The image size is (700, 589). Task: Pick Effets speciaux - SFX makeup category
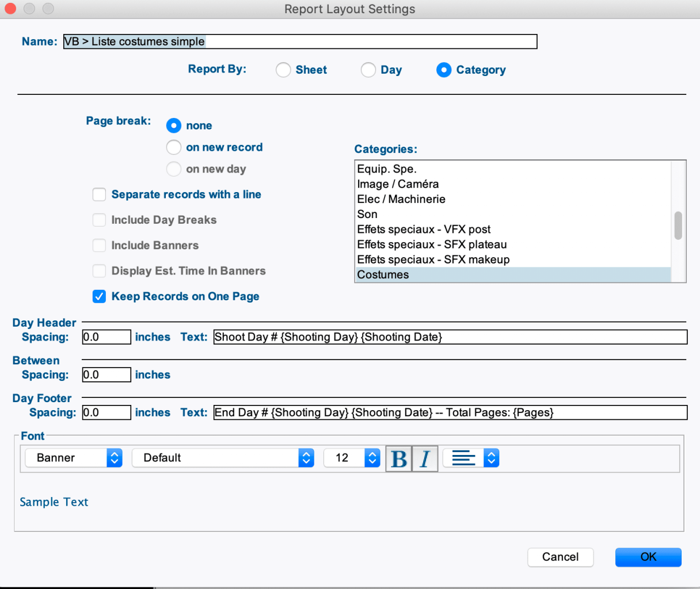tap(433, 260)
